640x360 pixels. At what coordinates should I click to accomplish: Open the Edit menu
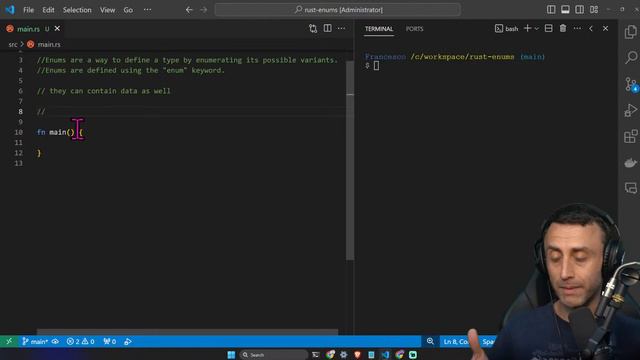[48, 10]
